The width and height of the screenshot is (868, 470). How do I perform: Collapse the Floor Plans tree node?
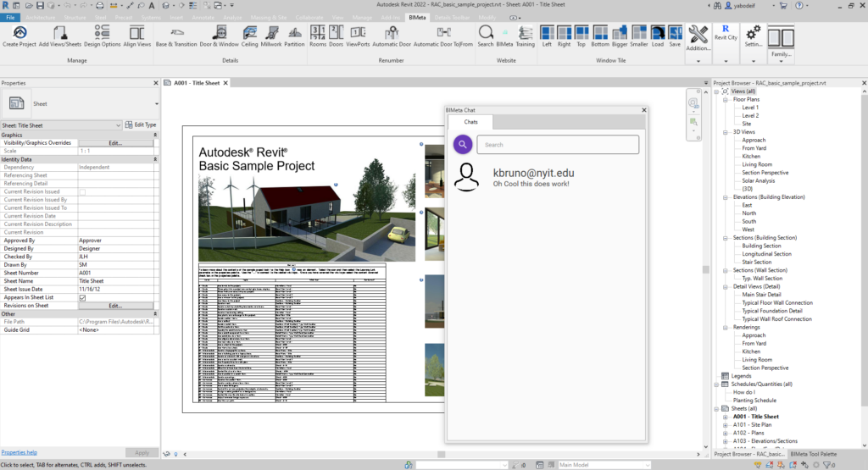pyautogui.click(x=726, y=100)
